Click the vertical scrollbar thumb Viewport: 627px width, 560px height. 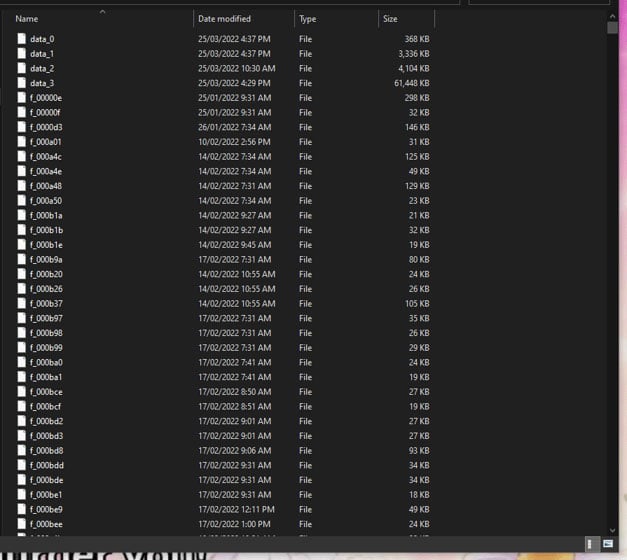pyautogui.click(x=612, y=28)
